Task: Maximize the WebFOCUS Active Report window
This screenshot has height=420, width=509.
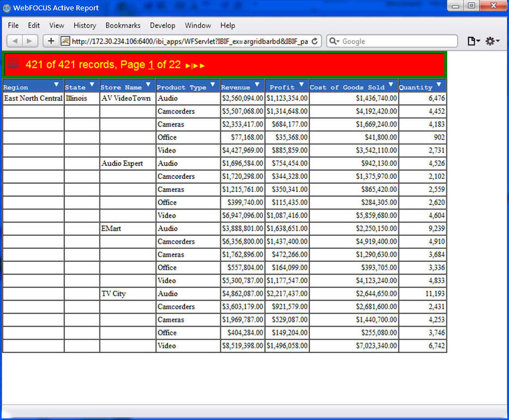Action: pos(471,5)
